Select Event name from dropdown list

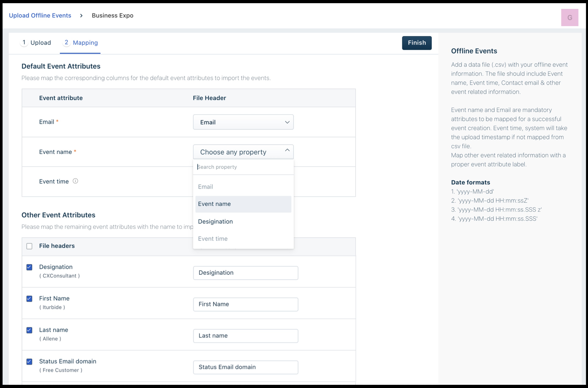[243, 204]
